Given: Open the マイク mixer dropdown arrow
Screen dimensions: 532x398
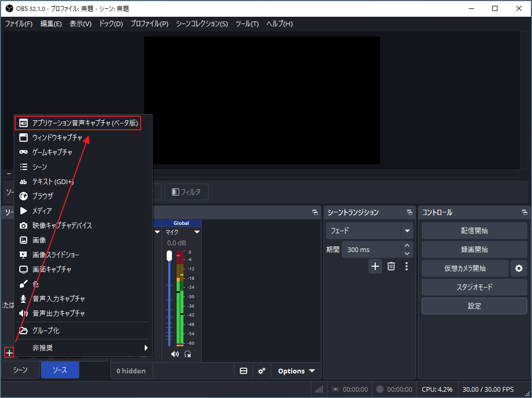Looking at the screenshot, I should pyautogui.click(x=197, y=232).
